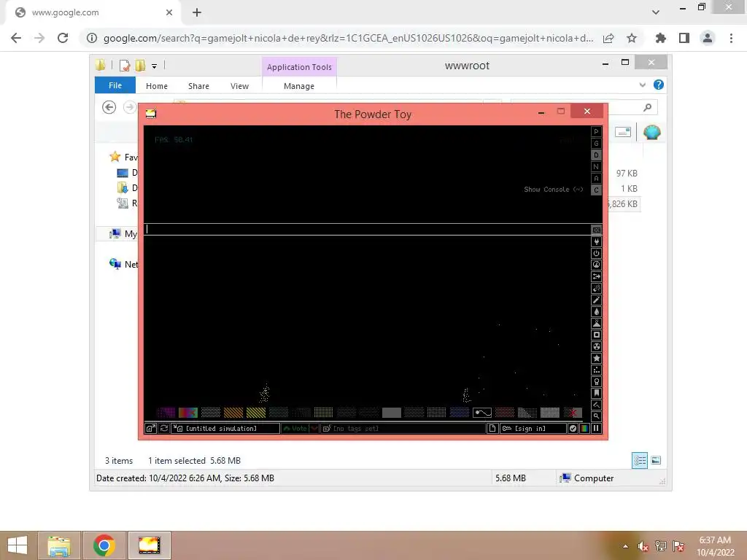This screenshot has height=560, width=747.
Task: Open the Radioactive menu with trefoil icon
Action: pyautogui.click(x=596, y=346)
